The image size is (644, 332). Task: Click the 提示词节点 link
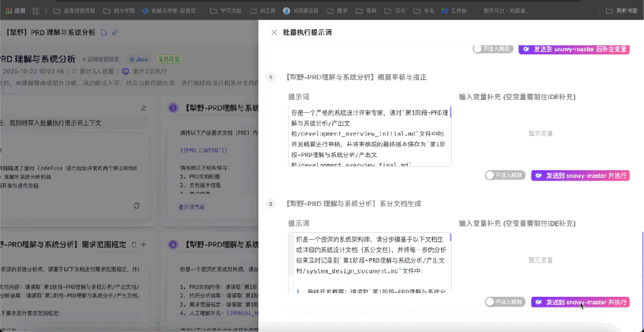[192, 207]
